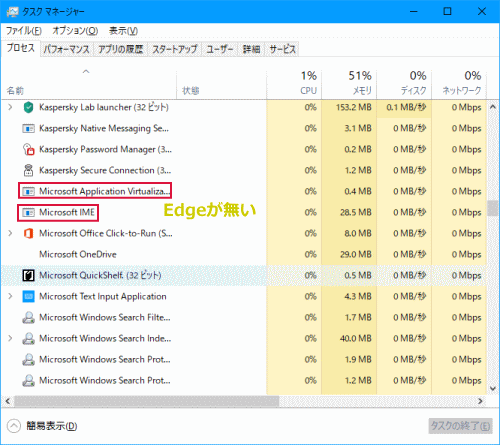Screen dimensions: 500x445
Task: Expand the Kaspersky Lab launcher process group
Action: pyautogui.click(x=10, y=107)
